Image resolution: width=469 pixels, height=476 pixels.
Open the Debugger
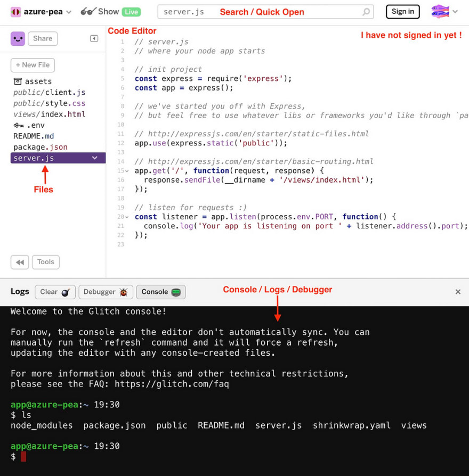(x=106, y=292)
